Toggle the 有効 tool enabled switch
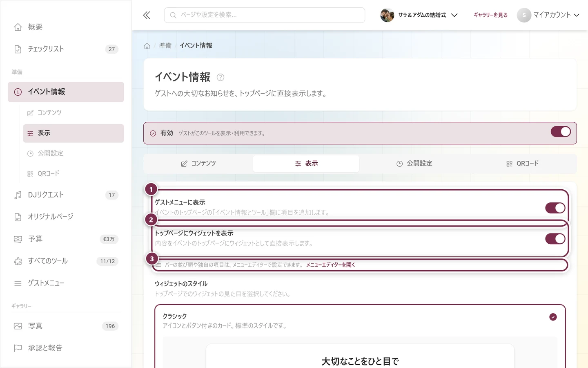 click(561, 132)
